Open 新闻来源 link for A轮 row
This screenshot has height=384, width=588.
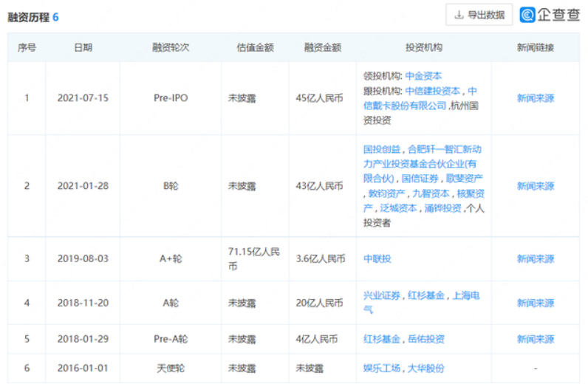tap(535, 303)
